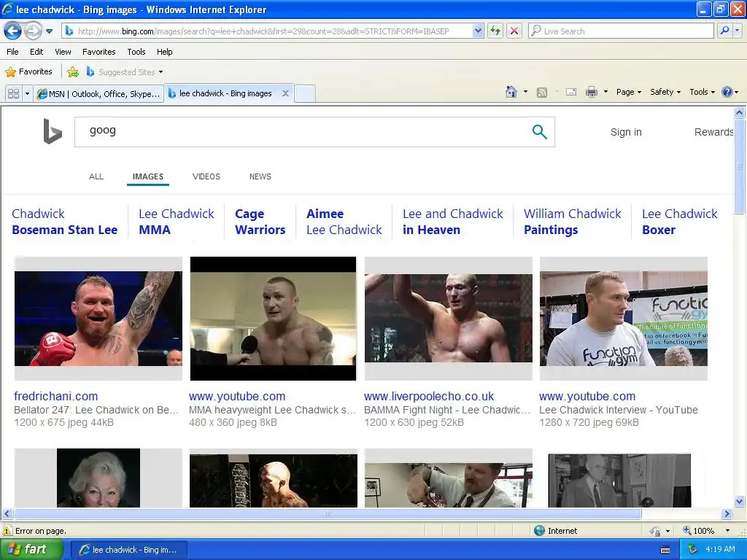
Task: Click the Read Mail icon
Action: (571, 92)
